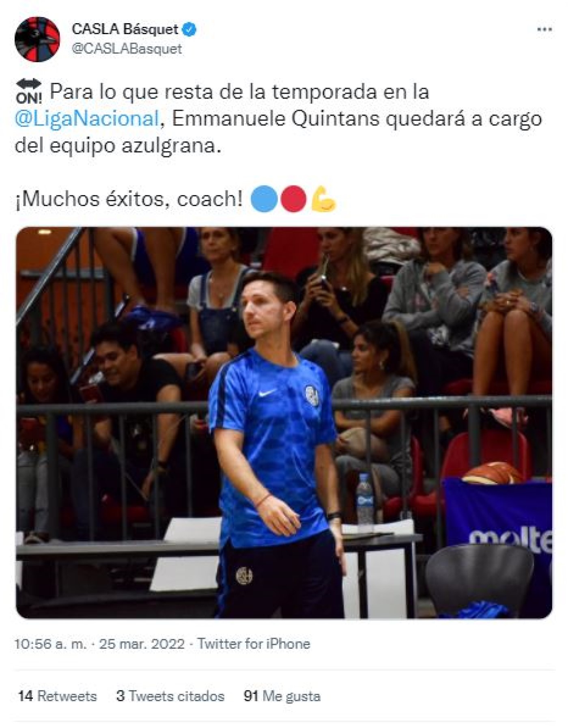Click the 25 mar. 2022 date

coord(142,644)
